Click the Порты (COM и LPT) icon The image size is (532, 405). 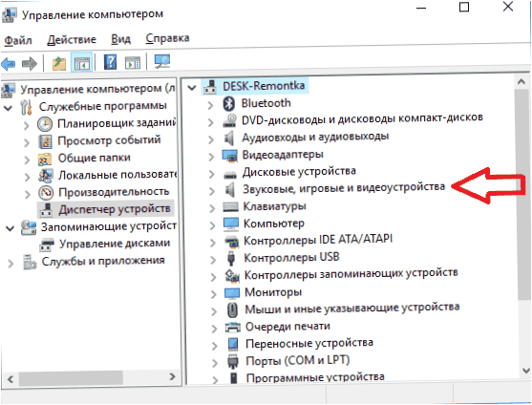[x=233, y=361]
